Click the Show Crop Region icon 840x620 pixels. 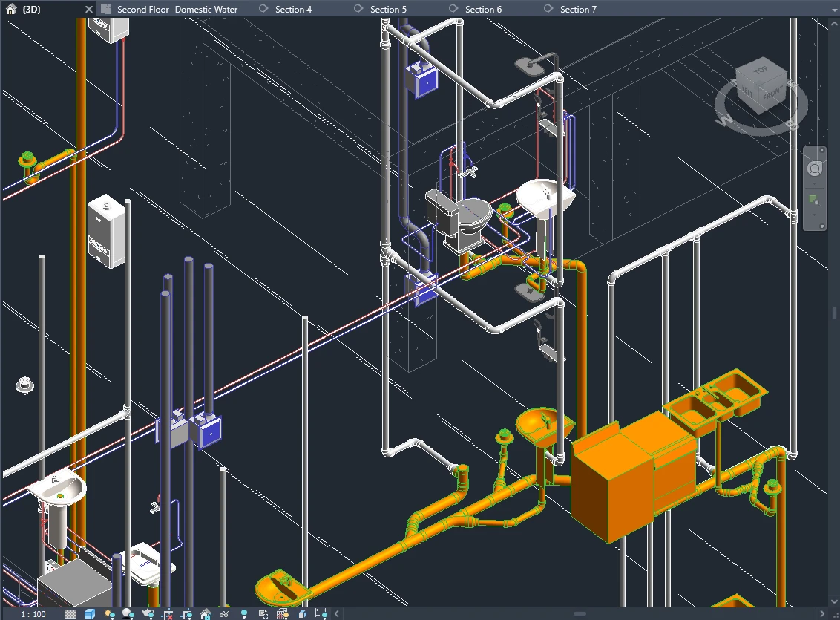(186, 614)
